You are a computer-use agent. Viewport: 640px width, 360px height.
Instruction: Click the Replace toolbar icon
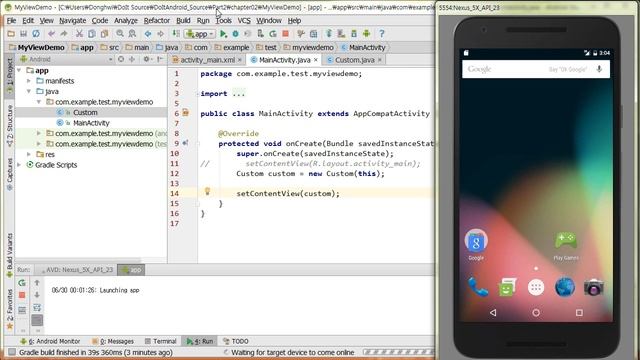132,34
